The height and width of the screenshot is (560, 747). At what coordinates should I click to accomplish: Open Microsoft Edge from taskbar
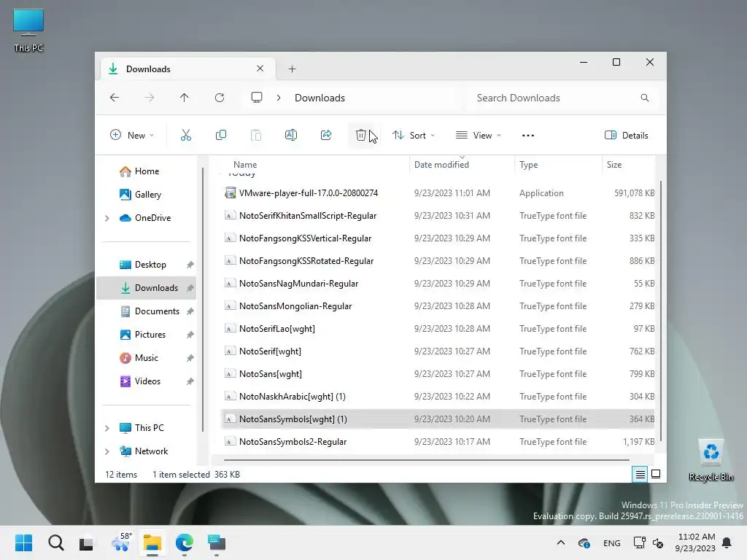coord(185,542)
